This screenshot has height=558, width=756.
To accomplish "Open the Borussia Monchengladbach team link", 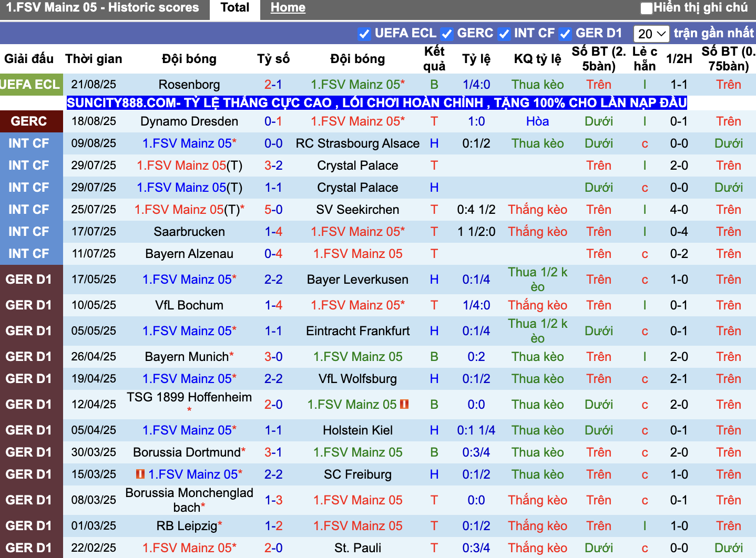I will click(x=189, y=500).
